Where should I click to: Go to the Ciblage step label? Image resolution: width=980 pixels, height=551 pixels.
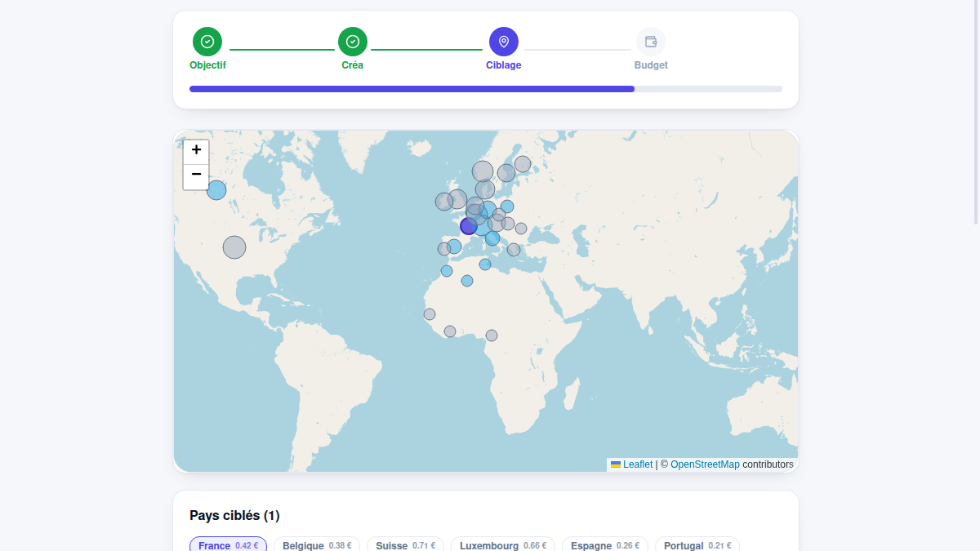point(504,65)
